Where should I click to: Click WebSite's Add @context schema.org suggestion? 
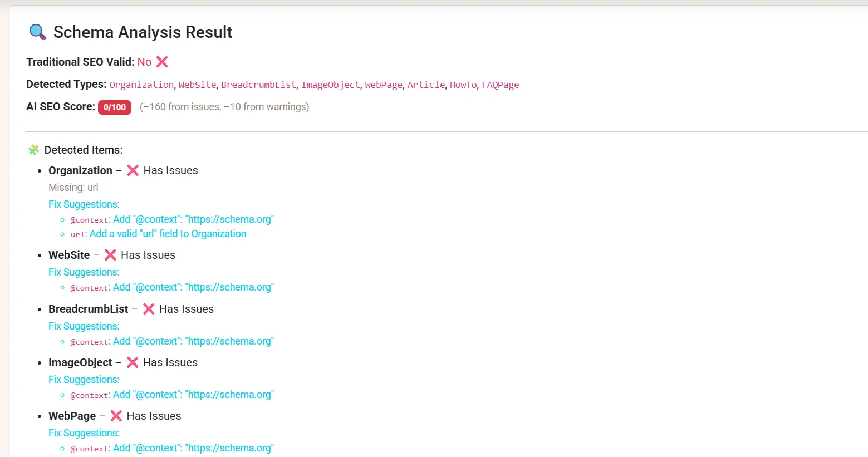click(x=193, y=287)
